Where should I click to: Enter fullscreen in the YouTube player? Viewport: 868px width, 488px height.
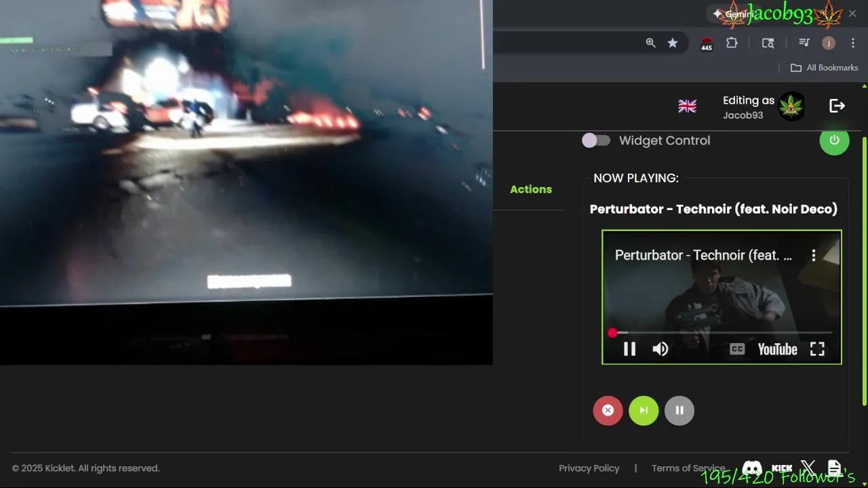pos(817,349)
